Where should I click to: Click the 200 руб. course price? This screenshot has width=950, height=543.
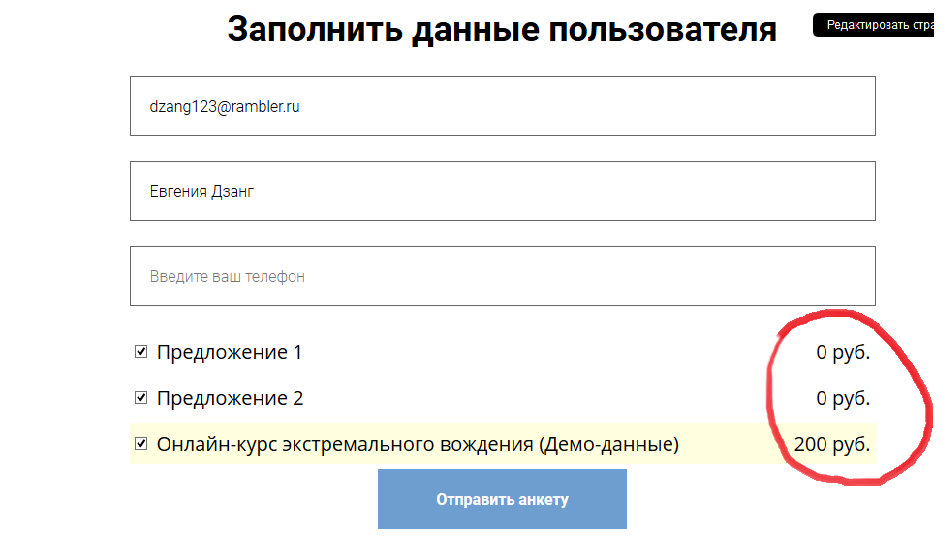click(831, 444)
